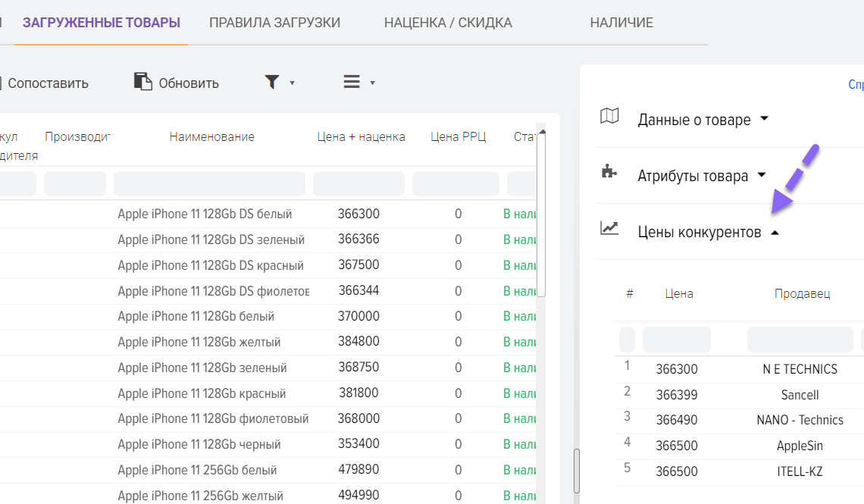Sort by the Цена + наценка column header
Viewport: 864px width, 504px height.
point(361,137)
